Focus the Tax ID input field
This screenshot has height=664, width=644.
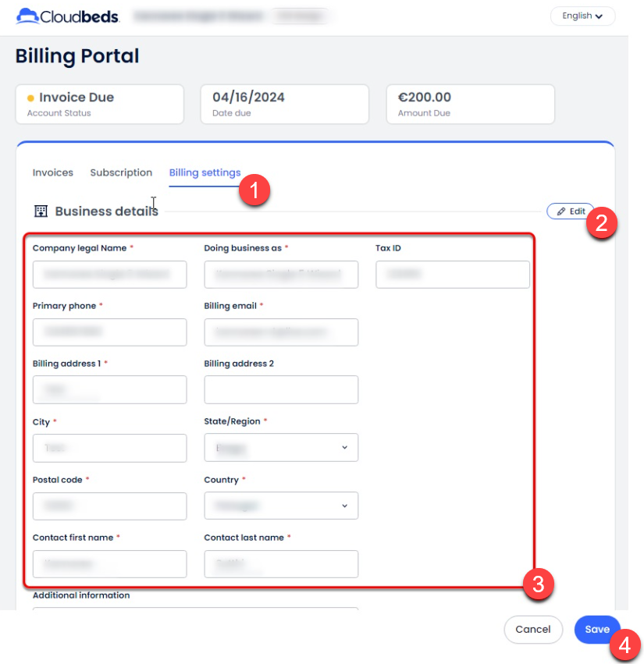point(452,275)
